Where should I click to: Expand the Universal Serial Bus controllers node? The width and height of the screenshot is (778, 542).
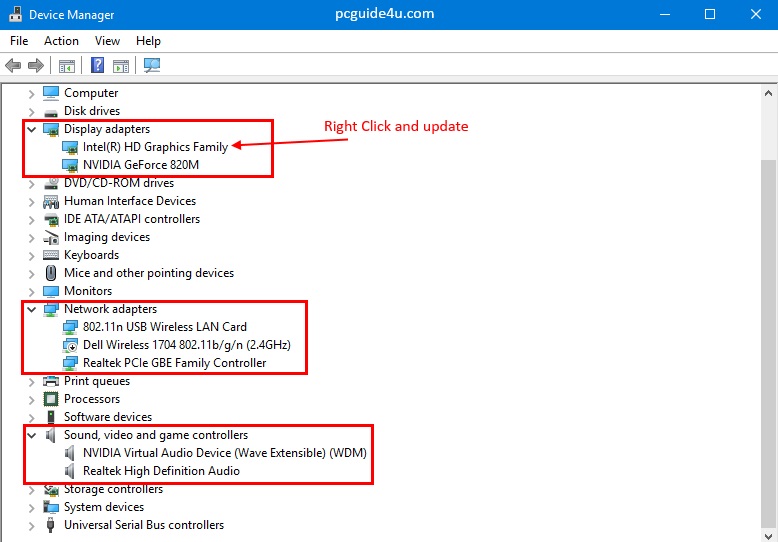(32, 525)
